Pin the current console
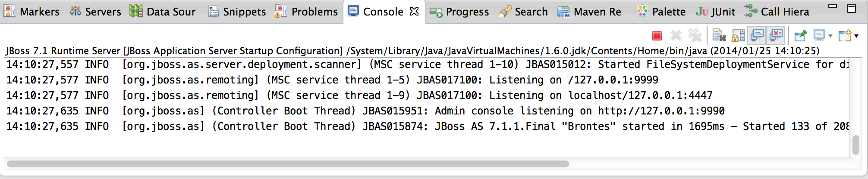The height and width of the screenshot is (179, 868). coord(801,36)
